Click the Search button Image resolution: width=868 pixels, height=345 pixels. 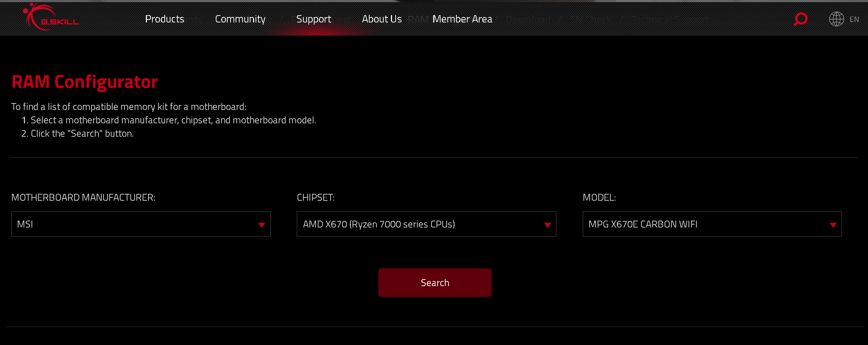[435, 282]
